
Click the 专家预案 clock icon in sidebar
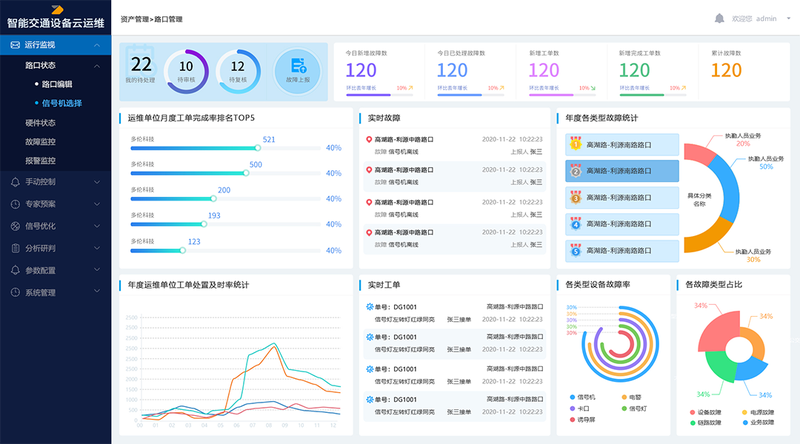pos(14,204)
